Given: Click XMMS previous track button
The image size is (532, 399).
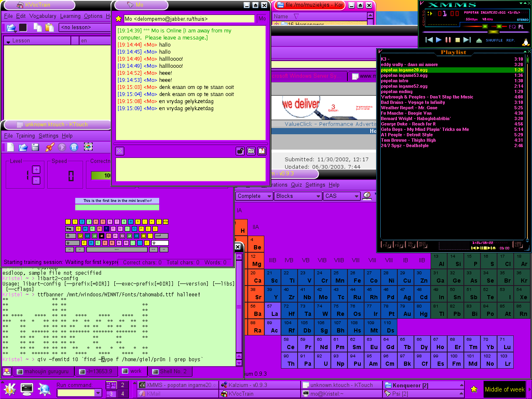Looking at the screenshot, I should click(x=429, y=40).
